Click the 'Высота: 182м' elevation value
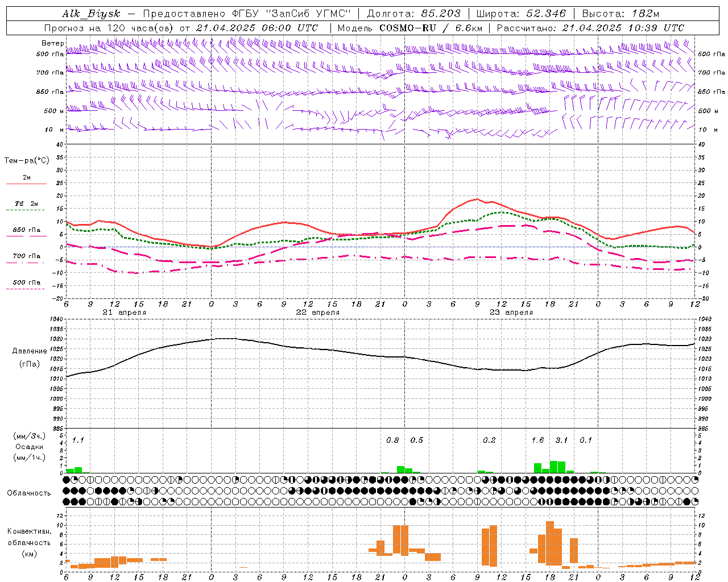The height and width of the screenshot is (582, 728). (x=621, y=14)
